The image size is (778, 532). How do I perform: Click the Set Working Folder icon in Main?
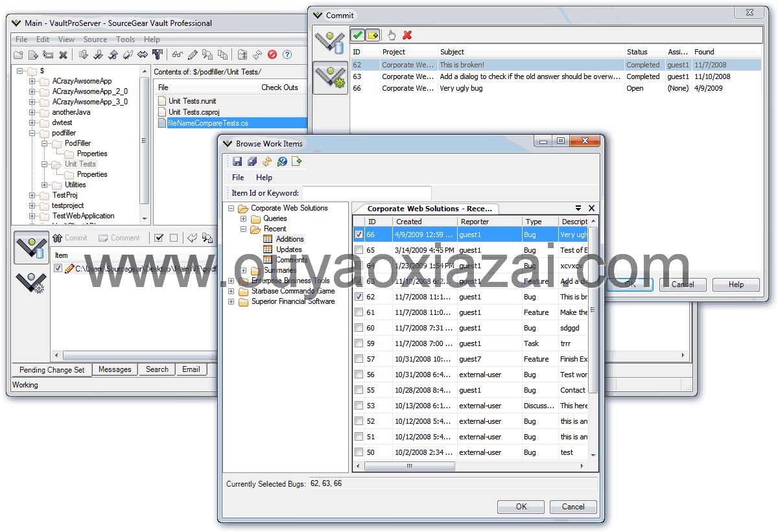(242, 55)
